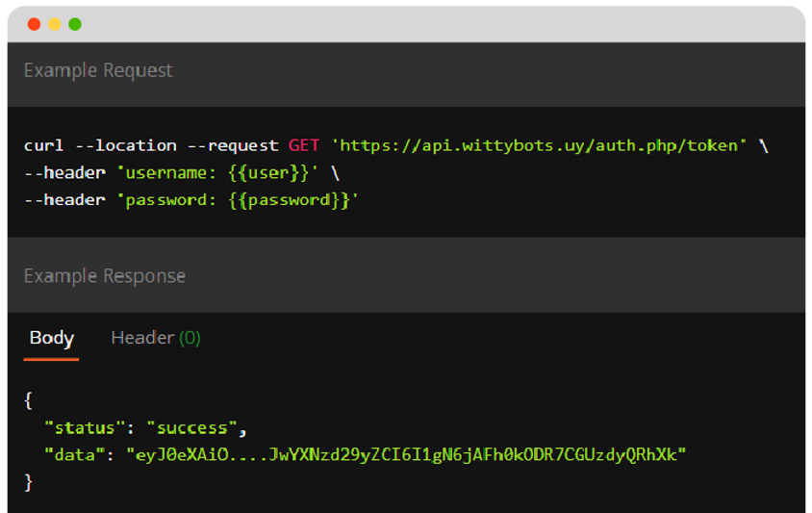Click the "status" key in response

[x=85, y=428]
